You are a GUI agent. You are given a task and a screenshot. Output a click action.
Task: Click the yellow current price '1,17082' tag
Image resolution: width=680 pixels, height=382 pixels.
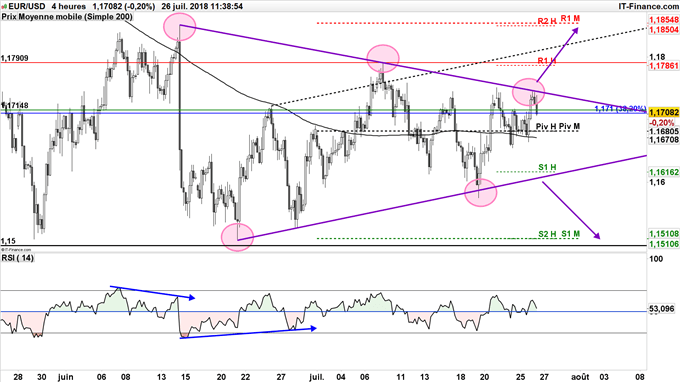(x=664, y=113)
